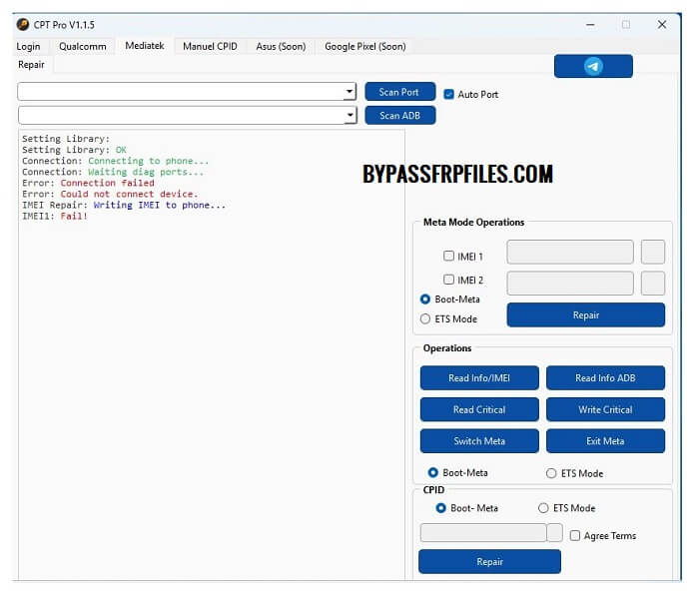The width and height of the screenshot is (700, 599).
Task: Click the 'Error: Connection failed' log line
Action: (88, 183)
